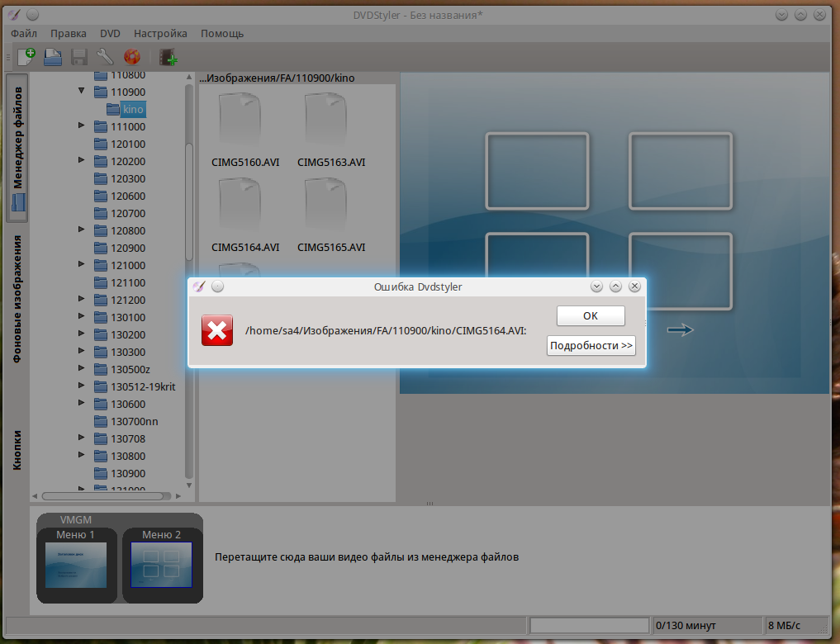
Task: Select the 130500z folder row
Action: 122,369
